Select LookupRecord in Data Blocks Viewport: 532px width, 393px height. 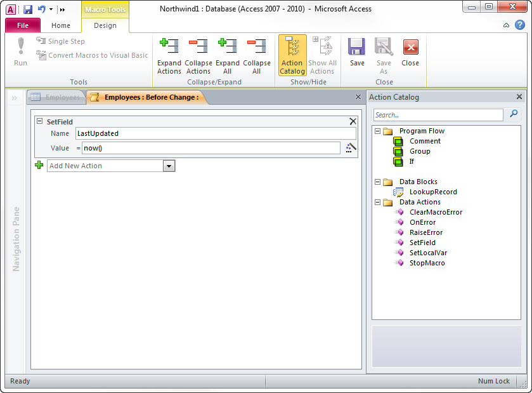pyautogui.click(x=433, y=192)
